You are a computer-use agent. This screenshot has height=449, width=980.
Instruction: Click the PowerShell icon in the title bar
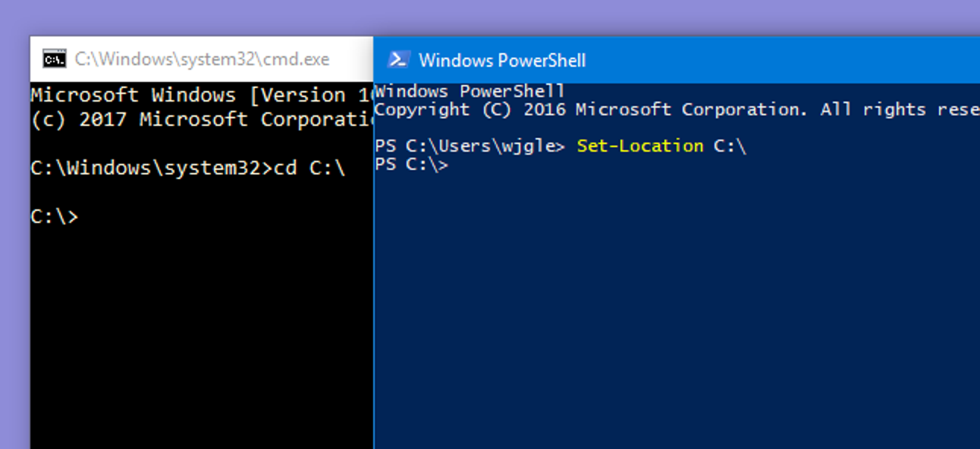[400, 58]
